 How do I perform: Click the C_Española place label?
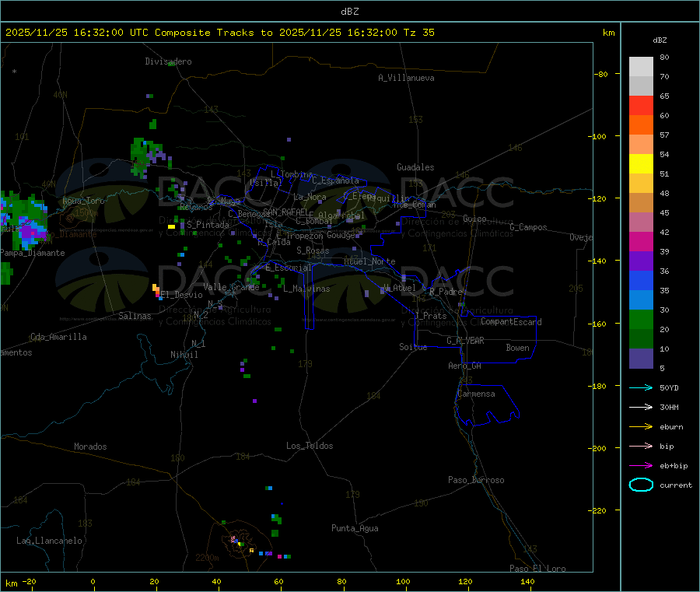335,180
